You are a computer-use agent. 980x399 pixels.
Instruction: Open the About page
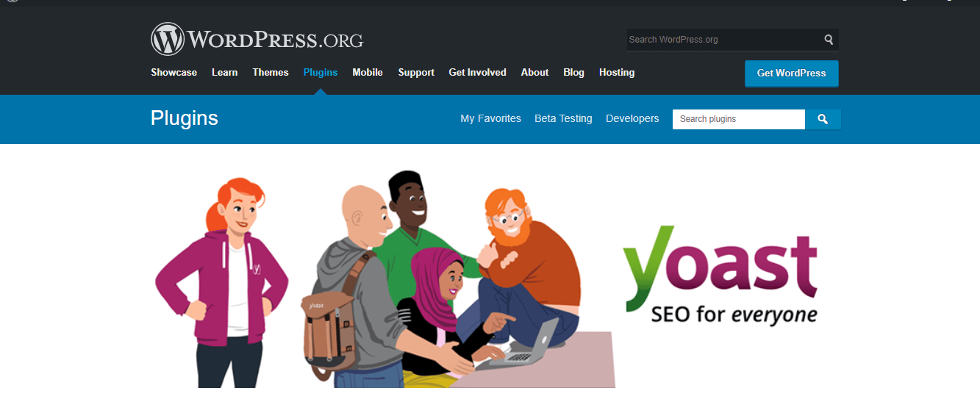tap(535, 72)
